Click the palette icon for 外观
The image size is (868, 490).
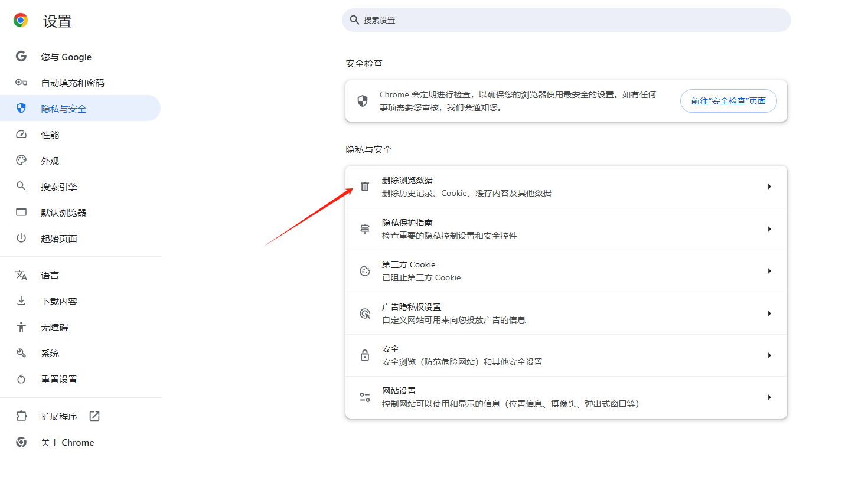point(21,160)
